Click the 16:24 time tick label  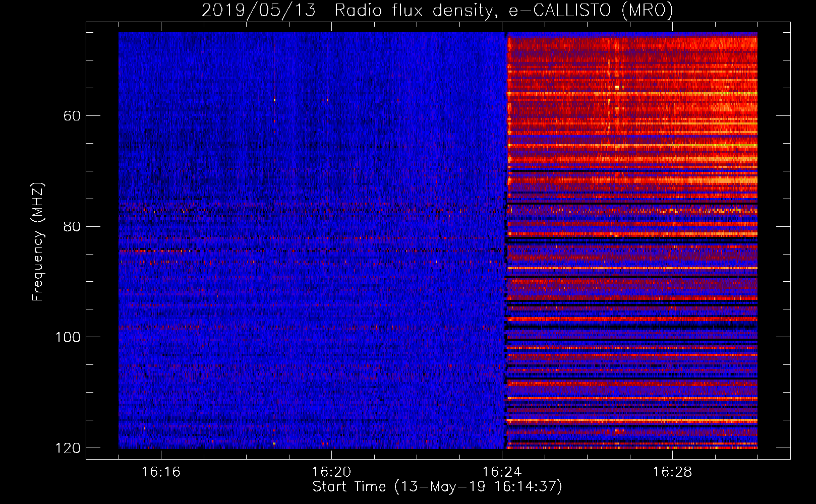click(x=502, y=472)
